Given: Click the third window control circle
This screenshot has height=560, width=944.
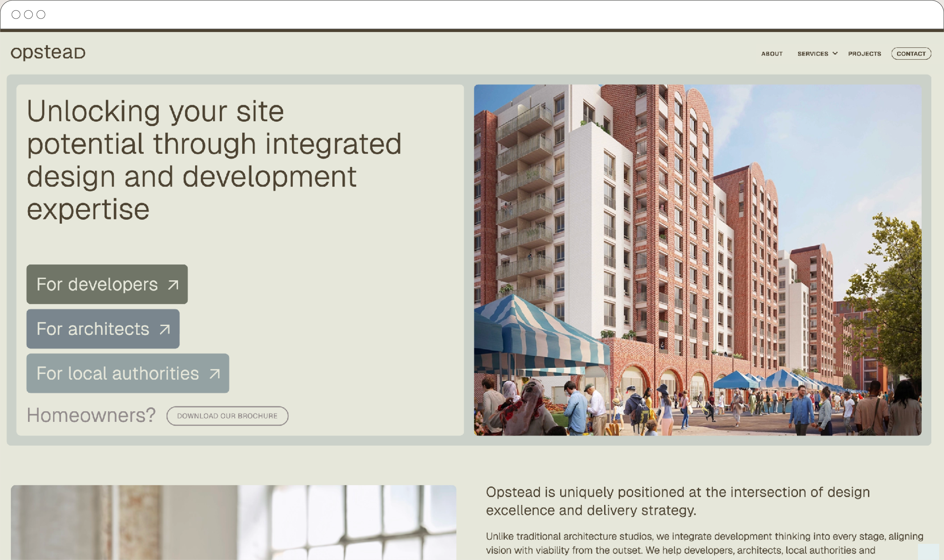Looking at the screenshot, I should 41,14.
